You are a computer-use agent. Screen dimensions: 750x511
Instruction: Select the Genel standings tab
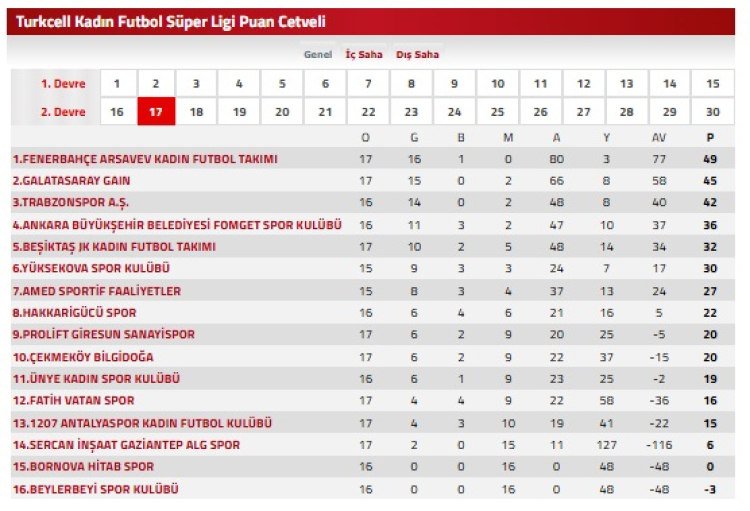pos(318,55)
